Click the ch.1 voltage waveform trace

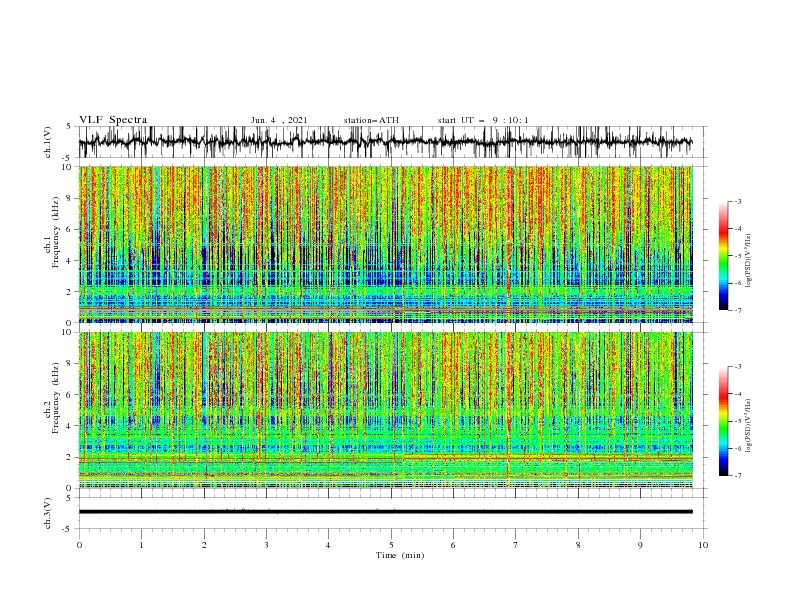(385, 142)
